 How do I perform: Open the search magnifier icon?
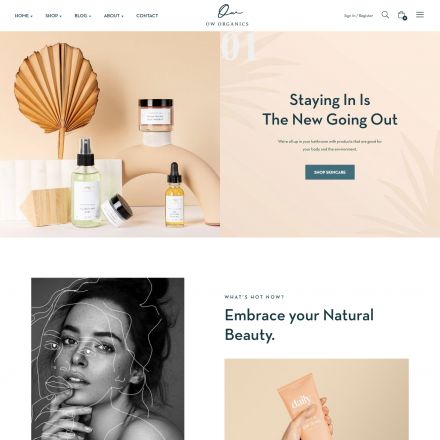click(x=385, y=15)
